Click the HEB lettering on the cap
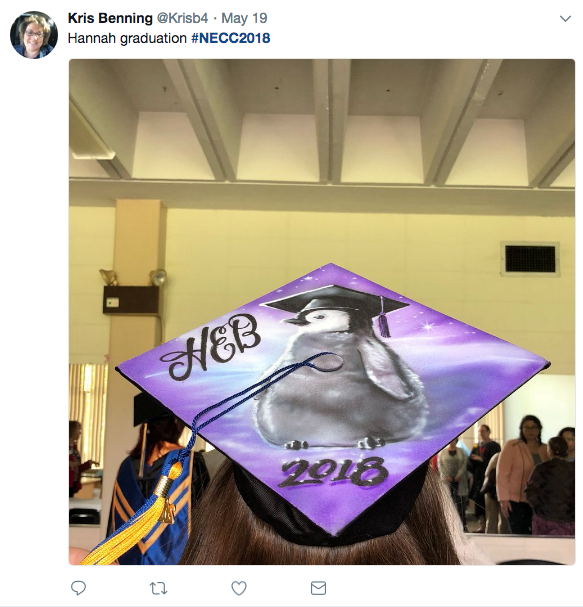Screen dimensions: 583x607 211,346
